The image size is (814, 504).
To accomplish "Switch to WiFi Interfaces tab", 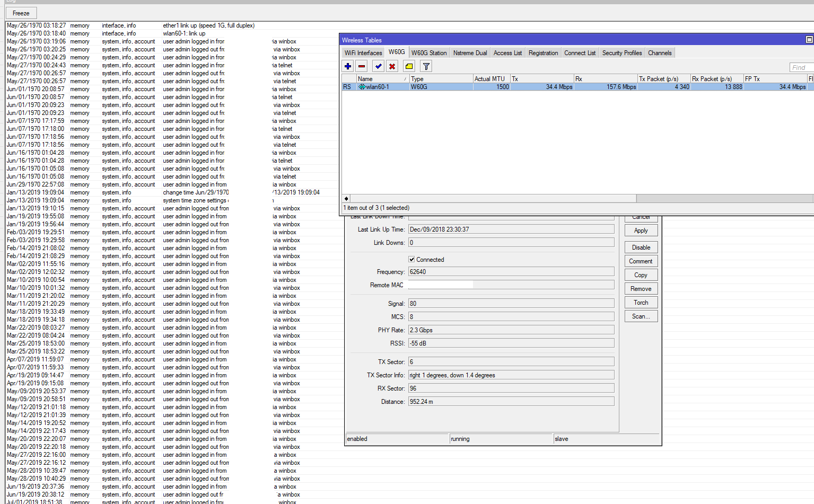I will pos(363,53).
